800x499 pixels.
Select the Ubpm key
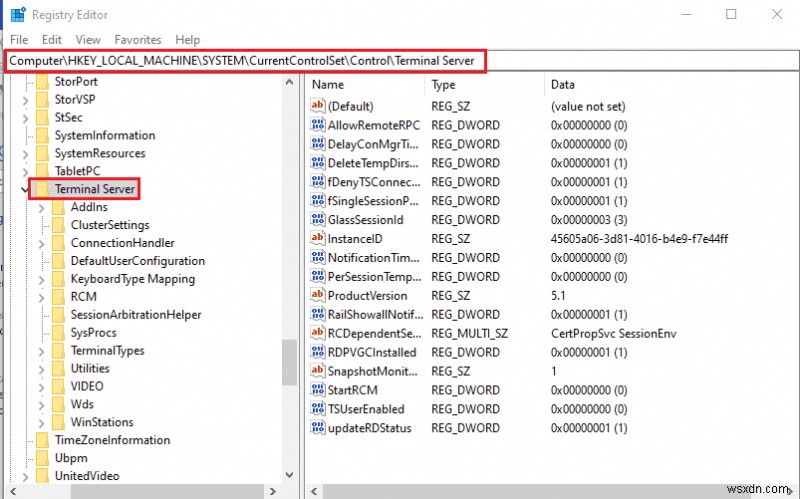point(71,458)
